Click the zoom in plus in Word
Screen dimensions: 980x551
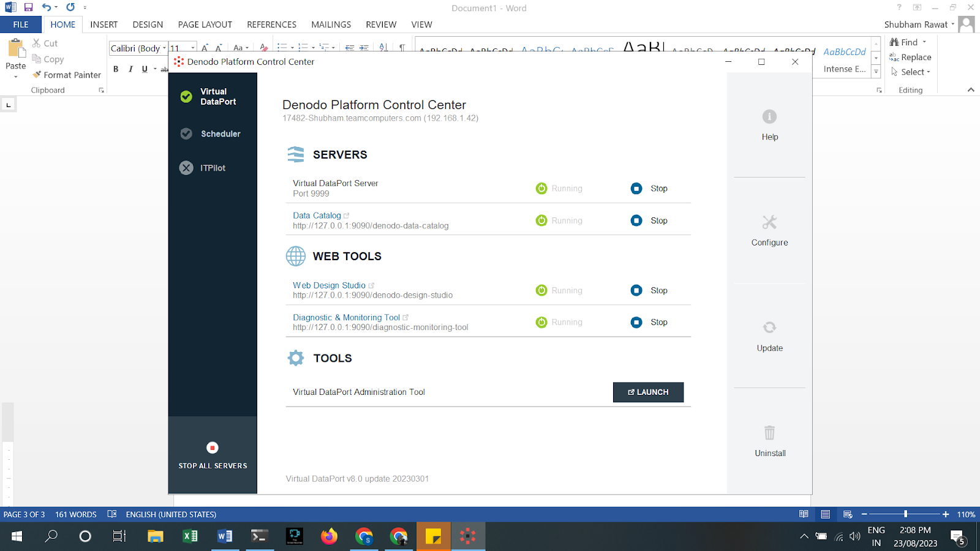click(946, 514)
